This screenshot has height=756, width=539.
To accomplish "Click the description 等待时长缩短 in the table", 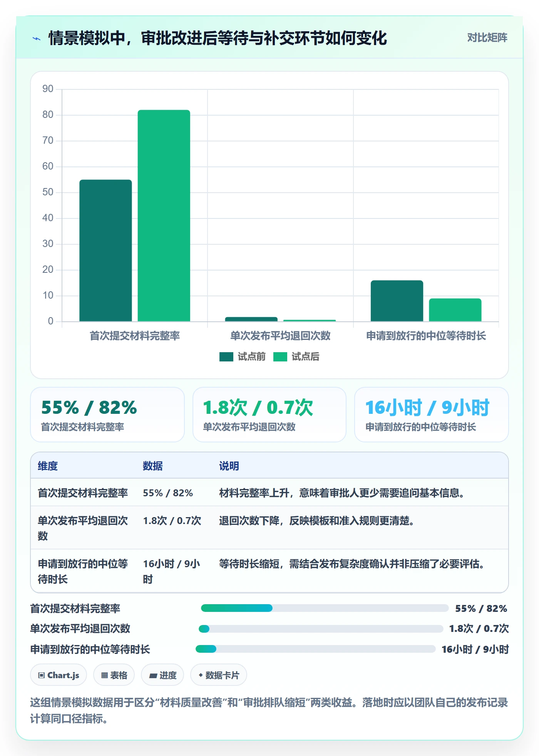I will click(352, 564).
